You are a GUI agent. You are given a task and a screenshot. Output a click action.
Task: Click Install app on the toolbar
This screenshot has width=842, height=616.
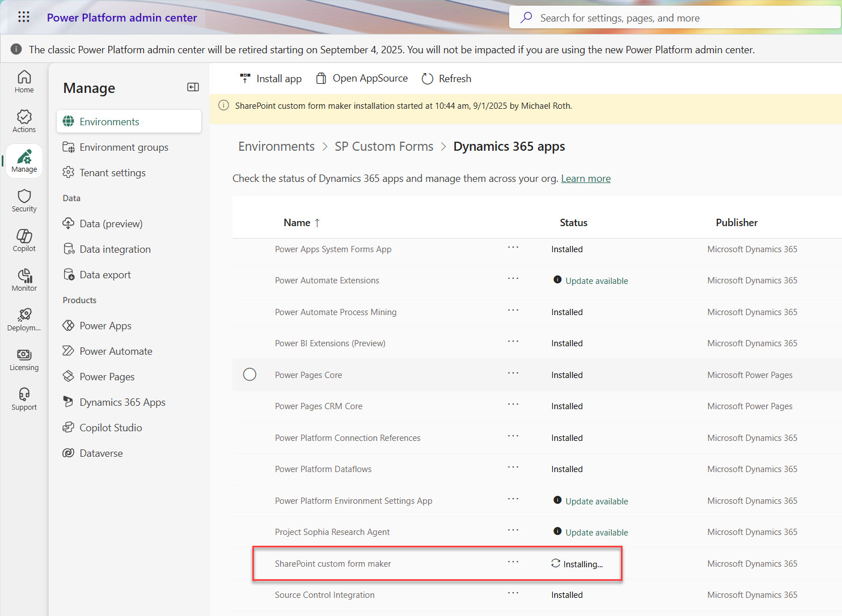[270, 78]
